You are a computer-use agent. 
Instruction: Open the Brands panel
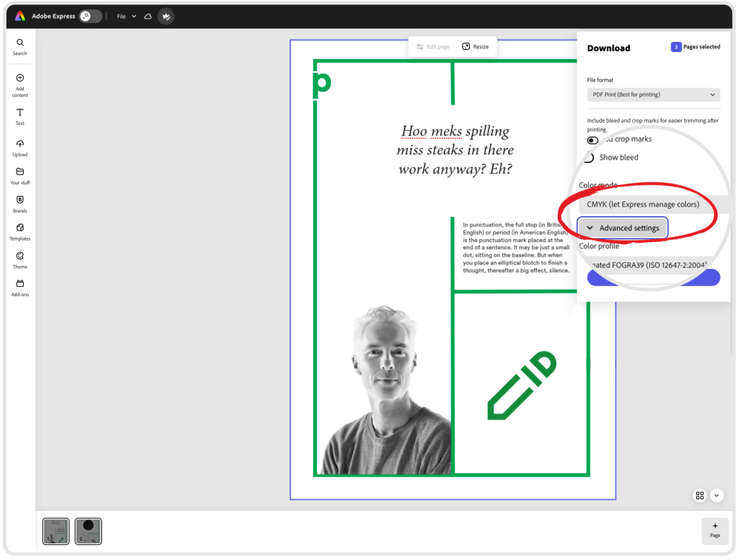click(20, 203)
